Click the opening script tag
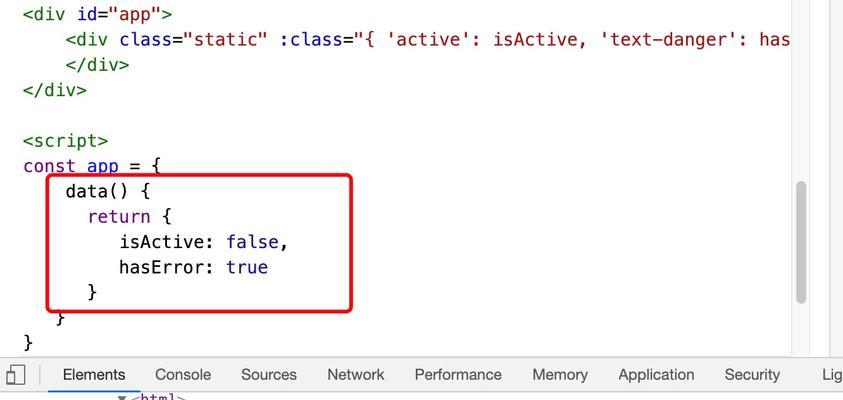The height and width of the screenshot is (400, 843). tap(65, 141)
